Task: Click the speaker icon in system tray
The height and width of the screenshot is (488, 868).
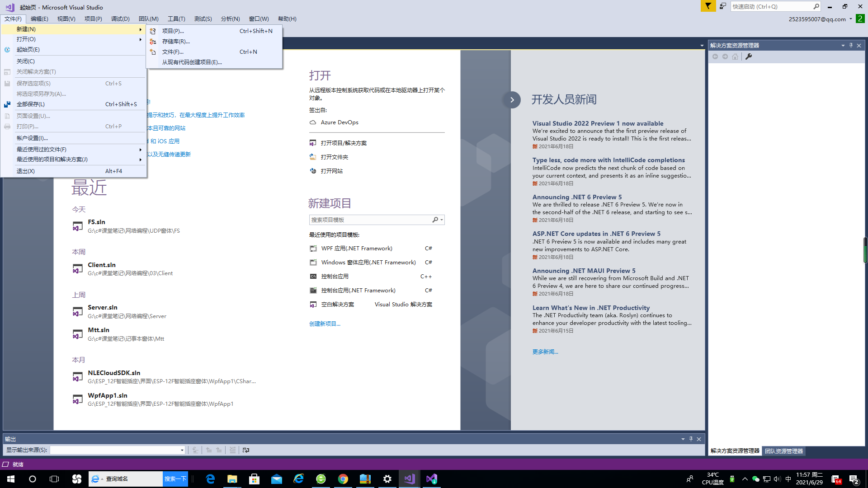Action: pyautogui.click(x=777, y=479)
